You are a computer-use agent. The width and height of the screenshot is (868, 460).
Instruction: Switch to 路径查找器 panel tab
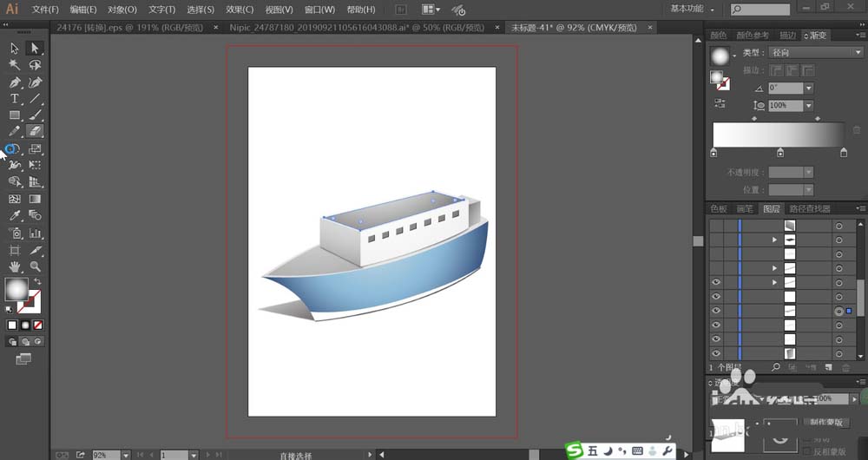coord(809,208)
